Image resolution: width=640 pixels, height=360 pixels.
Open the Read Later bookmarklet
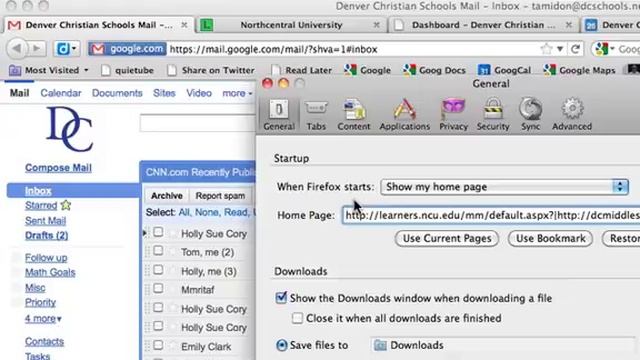[301, 70]
